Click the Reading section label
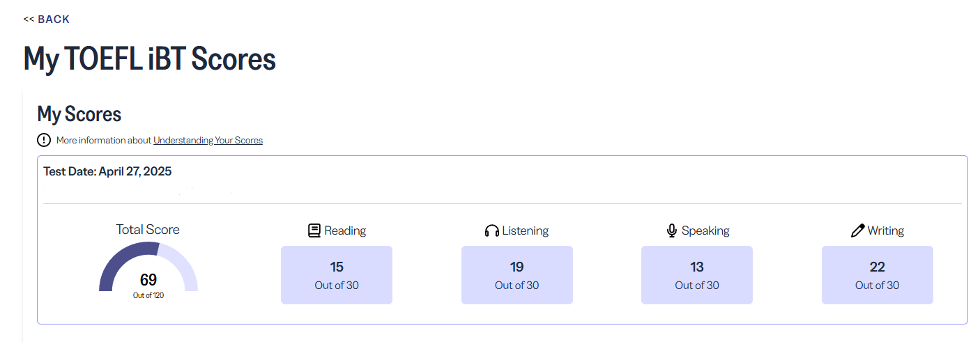 [x=345, y=230]
